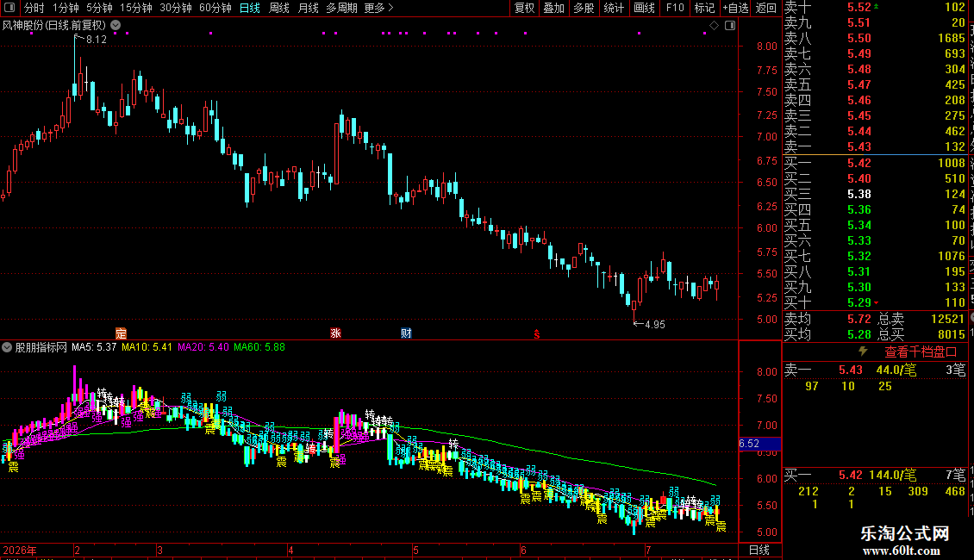Click the 叠加 overlay button
974x560 pixels.
pos(554,8)
